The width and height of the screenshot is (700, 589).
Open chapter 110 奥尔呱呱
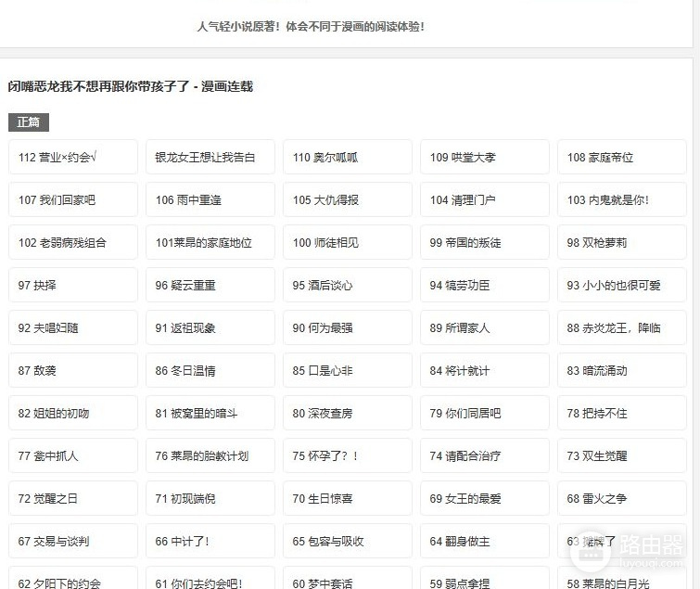tap(348, 157)
